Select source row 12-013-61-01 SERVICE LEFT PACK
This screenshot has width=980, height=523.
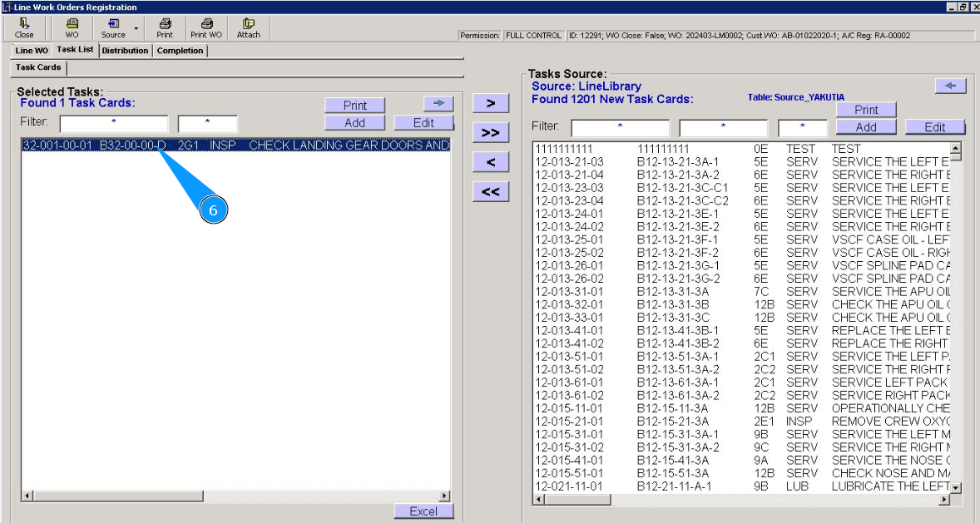742,382
